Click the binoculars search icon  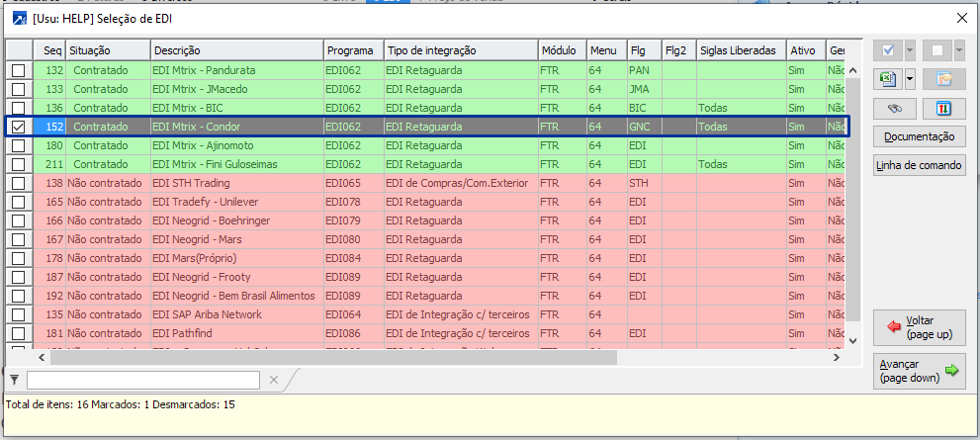(x=895, y=108)
